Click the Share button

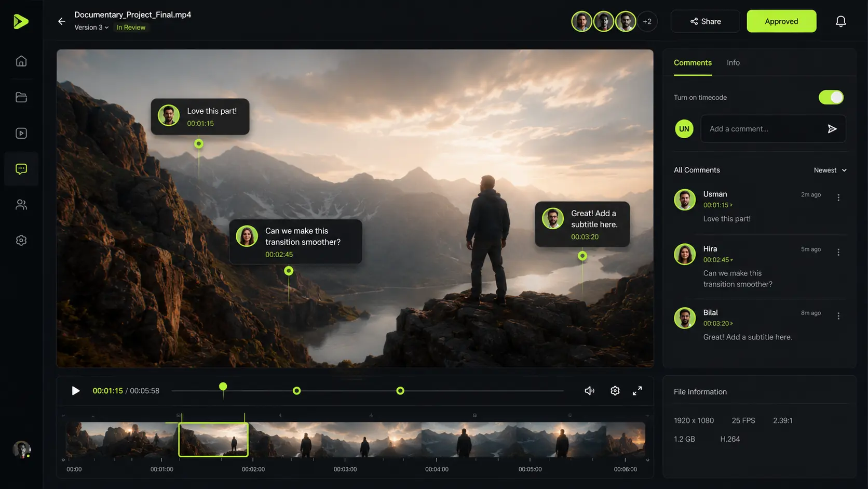(x=705, y=21)
